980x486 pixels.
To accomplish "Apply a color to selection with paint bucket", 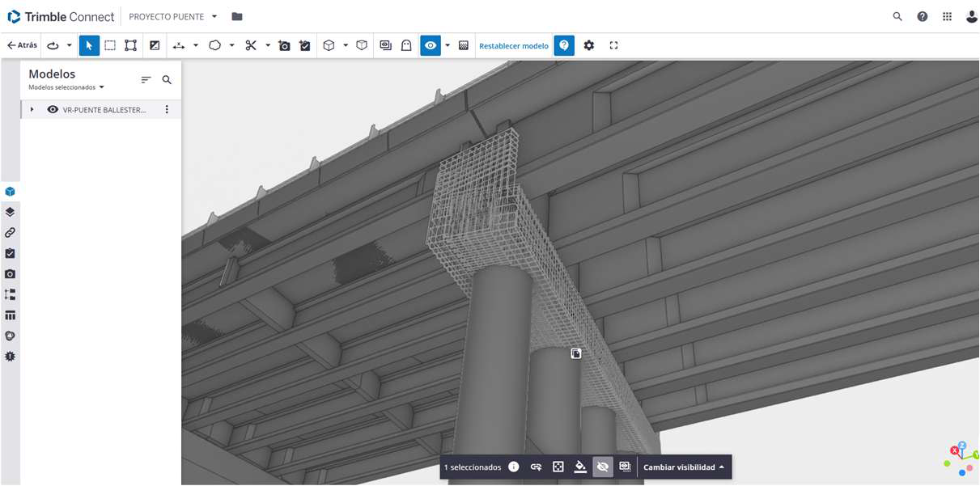I will (x=579, y=467).
